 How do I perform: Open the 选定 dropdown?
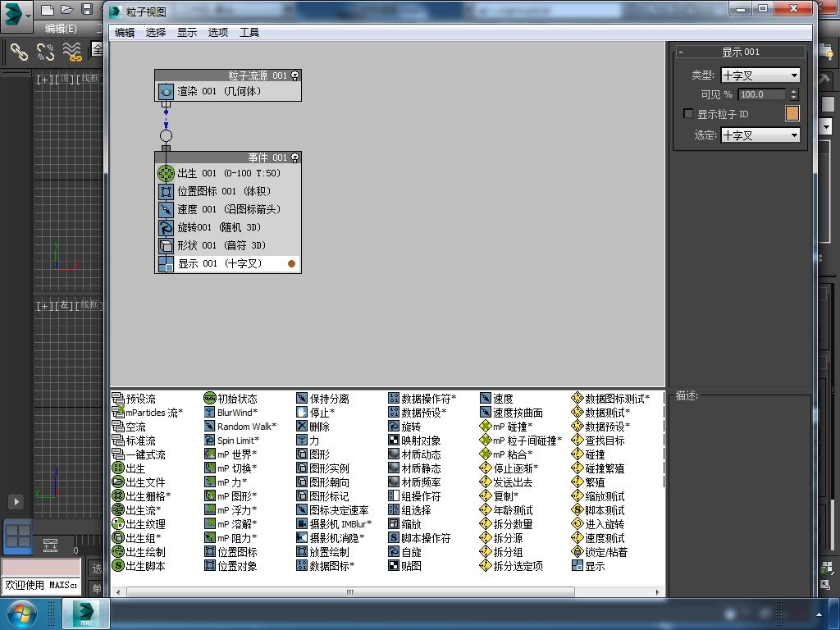click(x=760, y=135)
